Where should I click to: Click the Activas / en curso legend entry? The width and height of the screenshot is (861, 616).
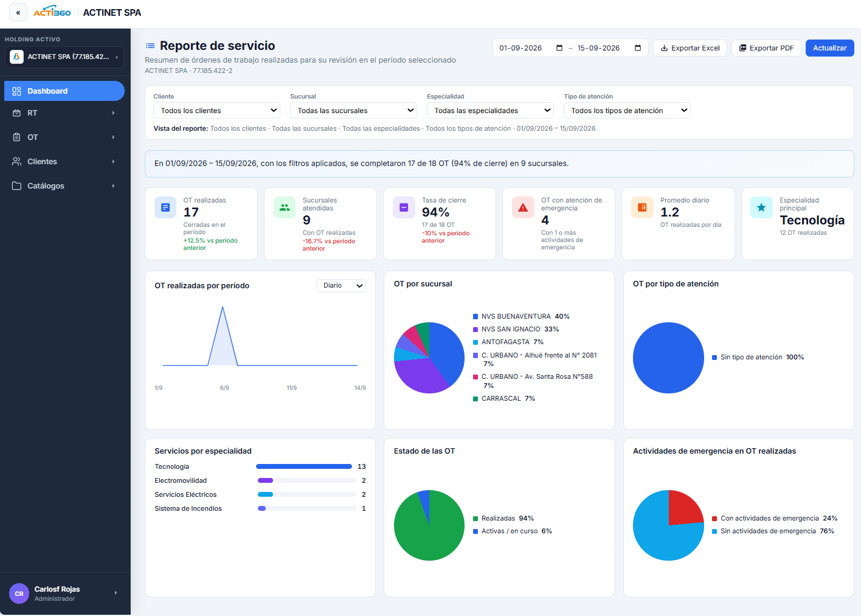coord(513,531)
